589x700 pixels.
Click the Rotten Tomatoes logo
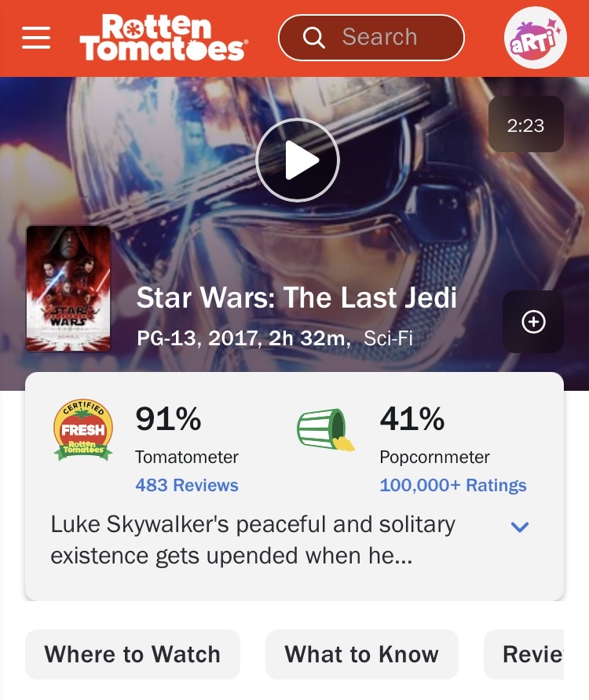[163, 38]
